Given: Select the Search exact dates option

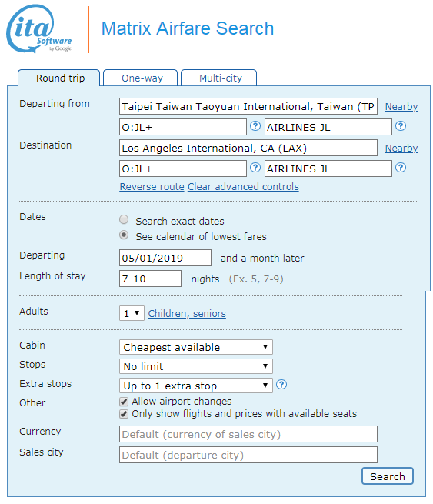Looking at the screenshot, I should click(124, 219).
